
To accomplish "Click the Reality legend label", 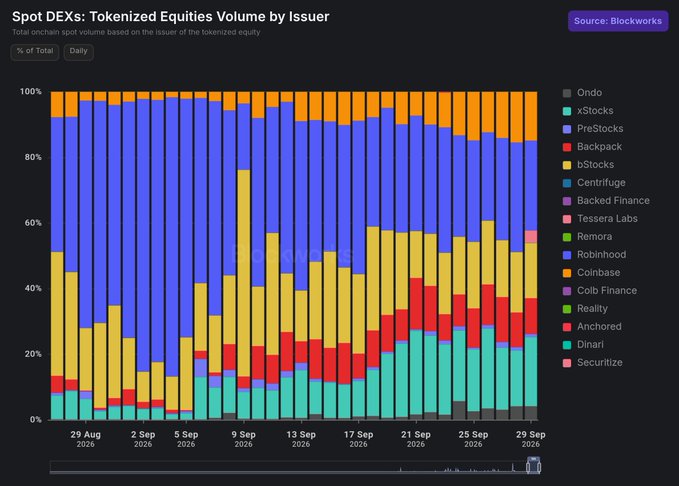I will (592, 308).
